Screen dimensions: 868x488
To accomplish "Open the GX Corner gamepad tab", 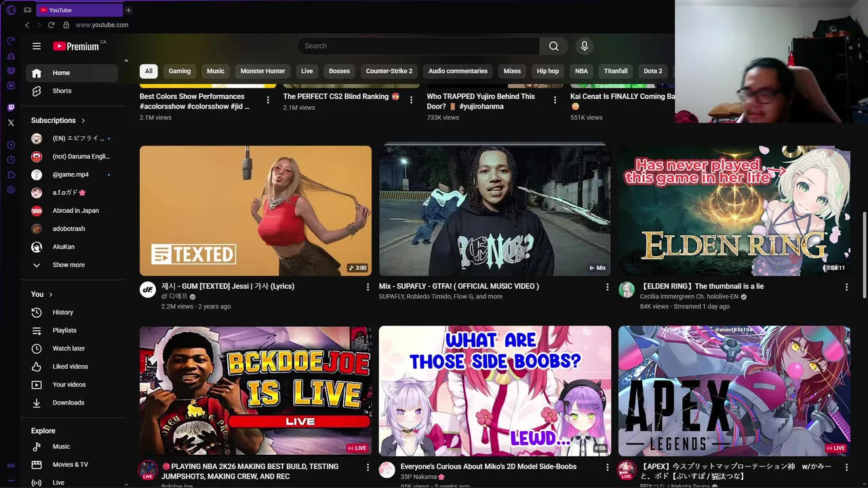I will coord(27,10).
